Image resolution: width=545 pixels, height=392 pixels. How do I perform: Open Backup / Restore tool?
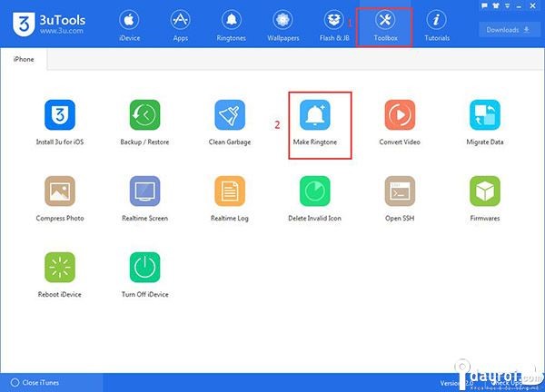[144, 116]
